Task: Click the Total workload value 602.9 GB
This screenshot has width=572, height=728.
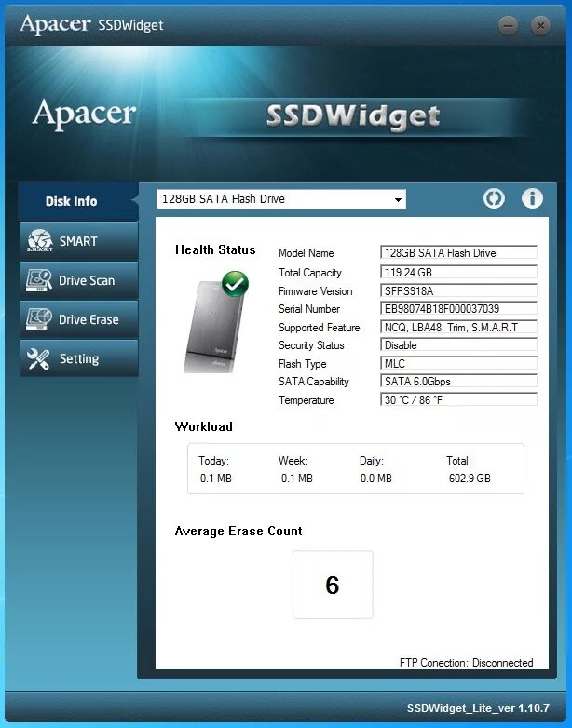Action: (470, 479)
